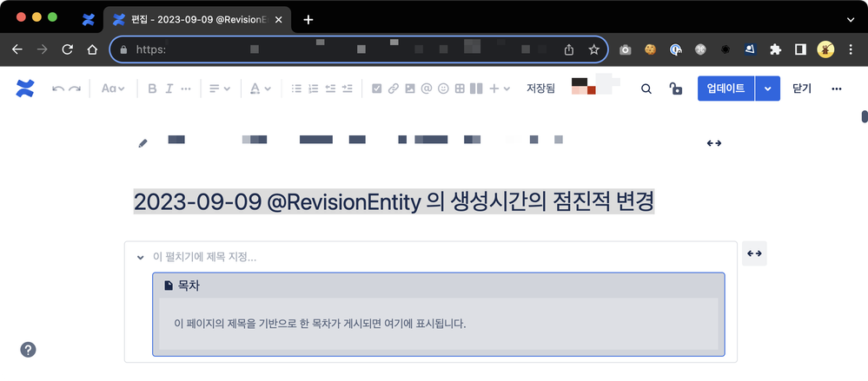Insert a column layout

tap(476, 89)
